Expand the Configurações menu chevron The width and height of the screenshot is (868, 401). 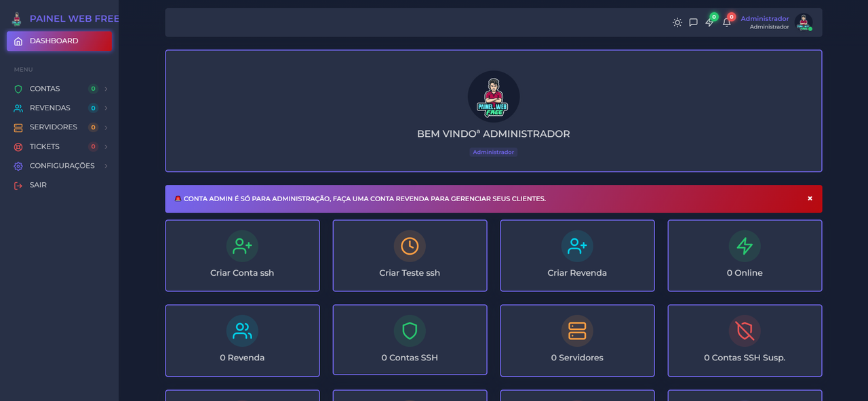(106, 166)
